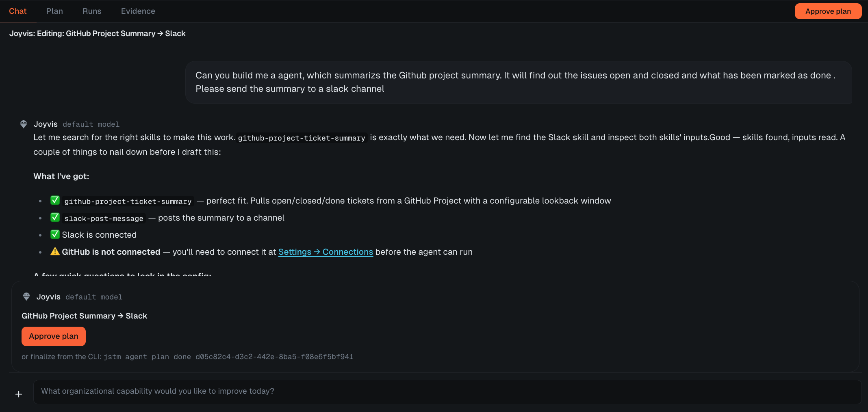This screenshot has height=412, width=868.
Task: Click Approve plan button in top bar
Action: (x=828, y=11)
